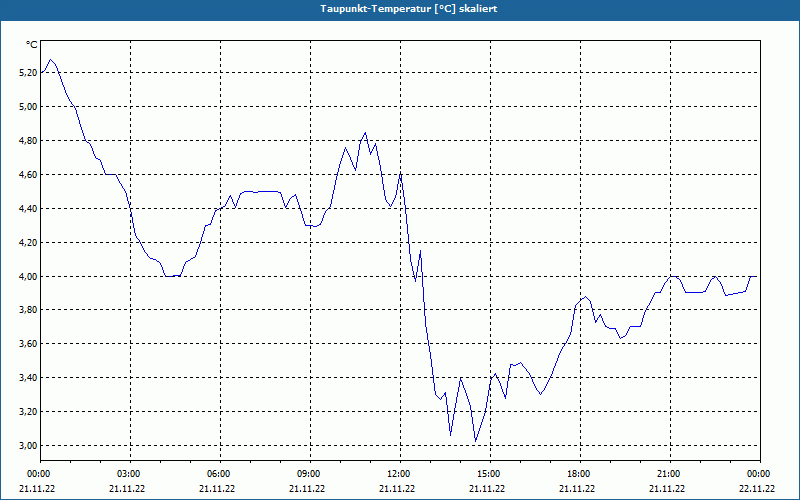Select the 5,20 y-axis value
Image resolution: width=800 pixels, height=500 pixels.
28,73
